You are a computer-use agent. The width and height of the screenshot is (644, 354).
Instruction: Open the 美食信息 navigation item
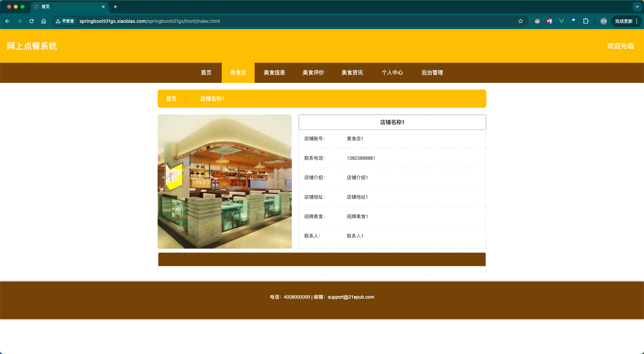tap(274, 72)
